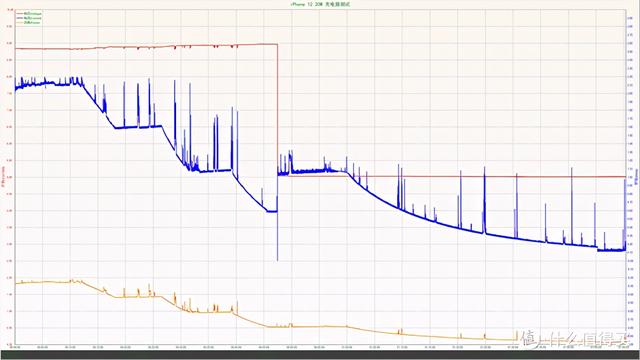The height and width of the screenshot is (360, 640).
Task: Click the flat blue plateau before the red drop
Action: coord(272,211)
